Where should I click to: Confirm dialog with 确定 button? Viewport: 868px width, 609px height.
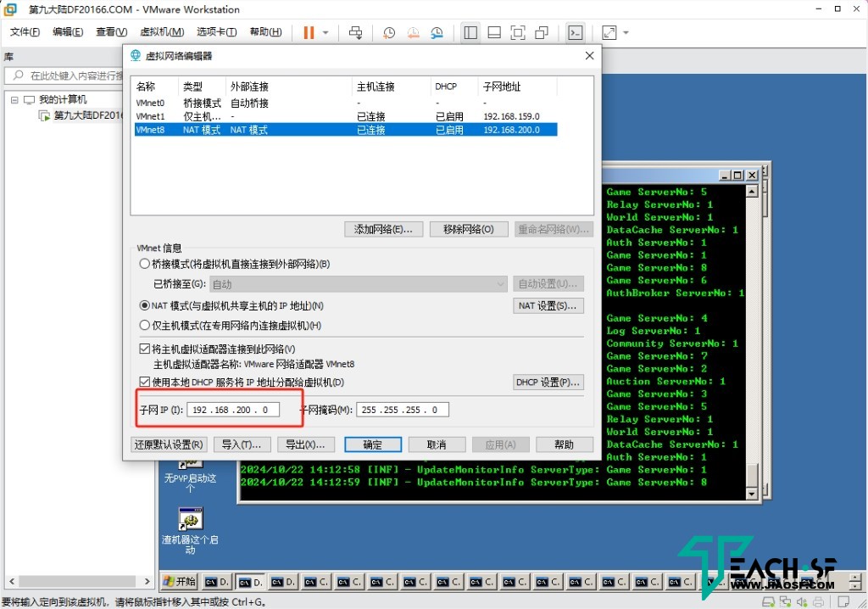pos(373,444)
